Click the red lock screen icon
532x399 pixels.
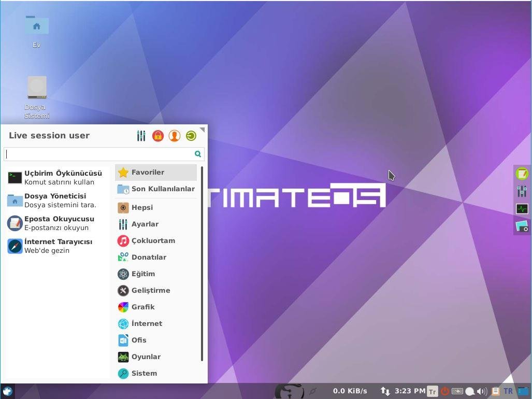pyautogui.click(x=158, y=136)
